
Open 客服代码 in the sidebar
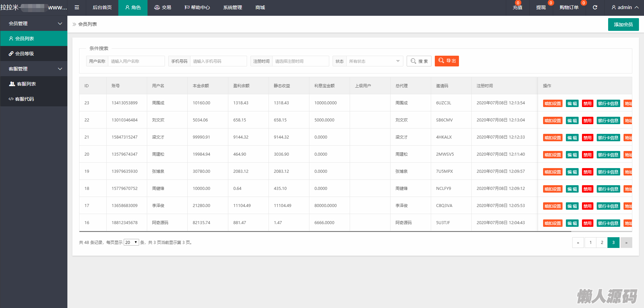24,99
